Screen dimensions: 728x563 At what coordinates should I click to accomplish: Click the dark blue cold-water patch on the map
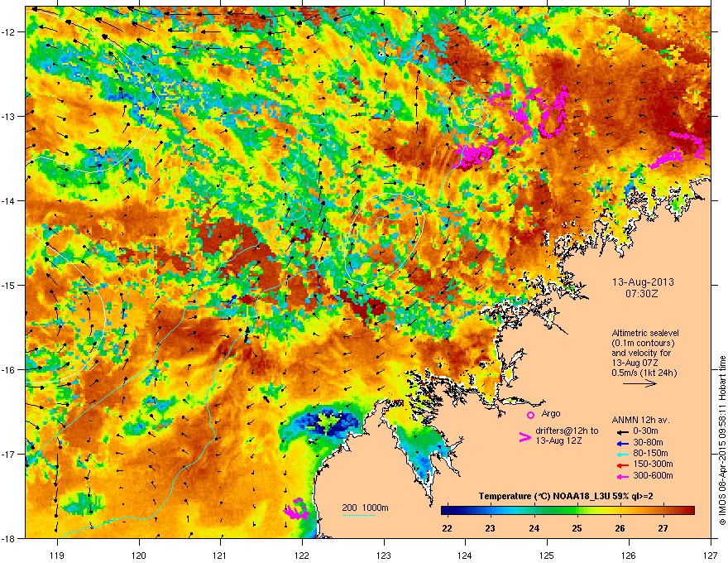328,421
